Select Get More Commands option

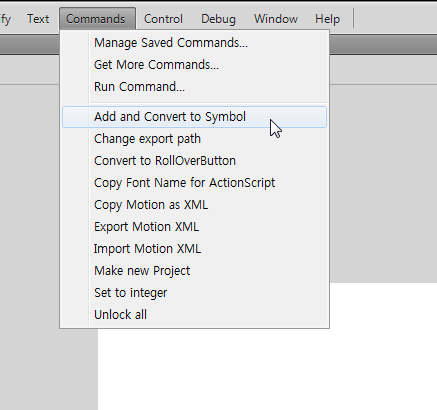click(195, 65)
